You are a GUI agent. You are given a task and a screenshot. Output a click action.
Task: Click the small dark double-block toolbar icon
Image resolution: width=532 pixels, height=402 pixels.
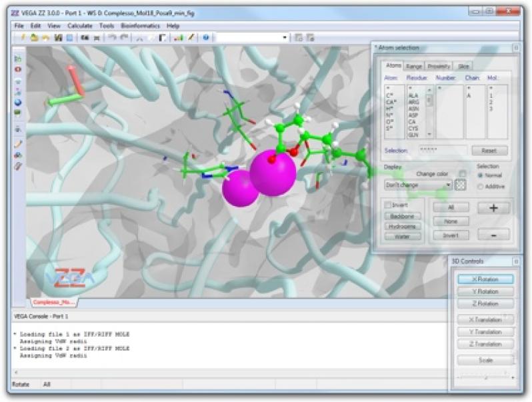click(x=85, y=37)
